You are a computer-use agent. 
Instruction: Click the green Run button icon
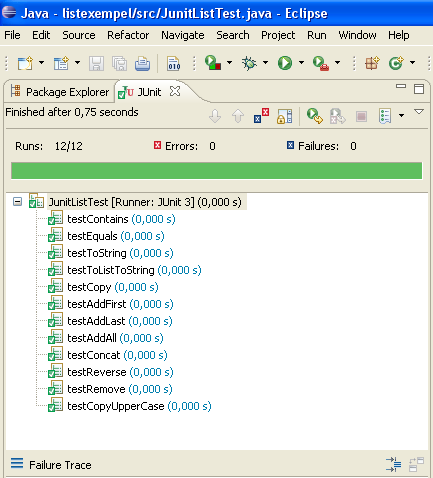(x=285, y=63)
